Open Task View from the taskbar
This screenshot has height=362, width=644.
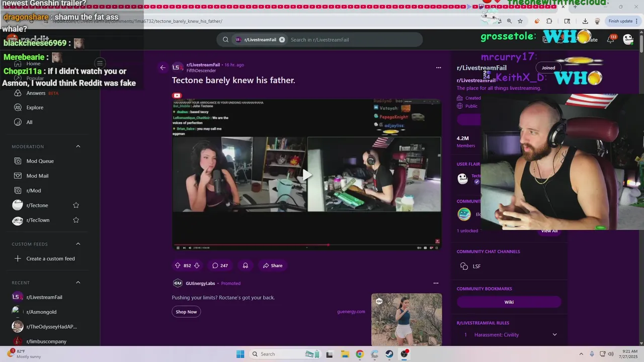[x=330, y=354]
